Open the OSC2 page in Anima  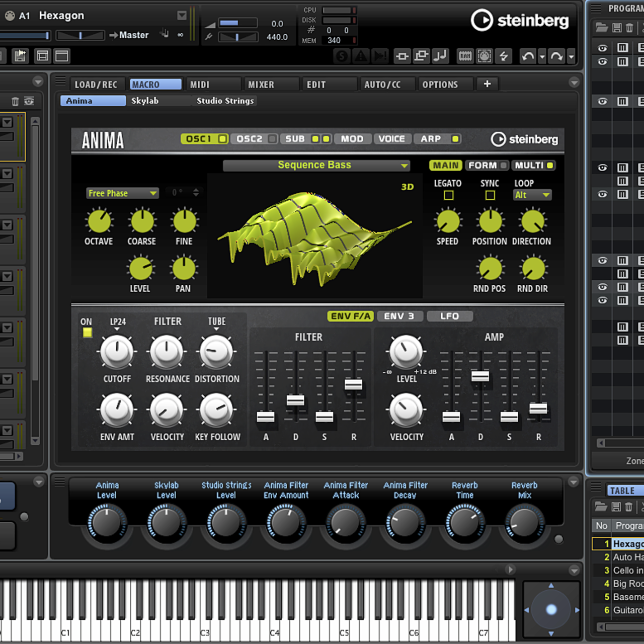tap(250, 139)
